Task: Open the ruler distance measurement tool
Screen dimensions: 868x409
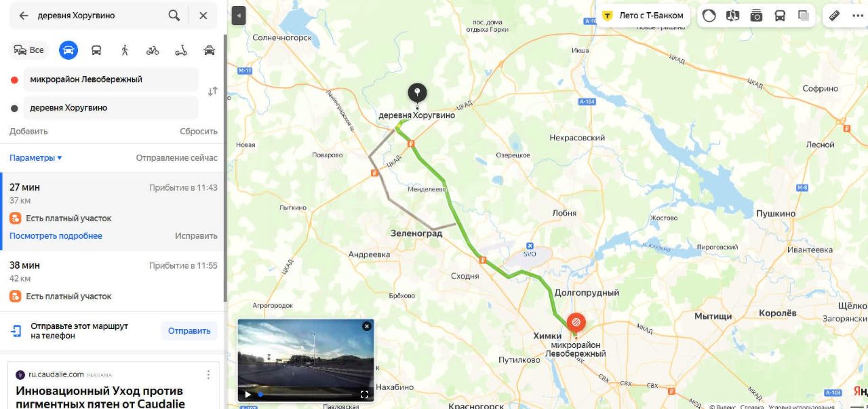Action: 835,16
